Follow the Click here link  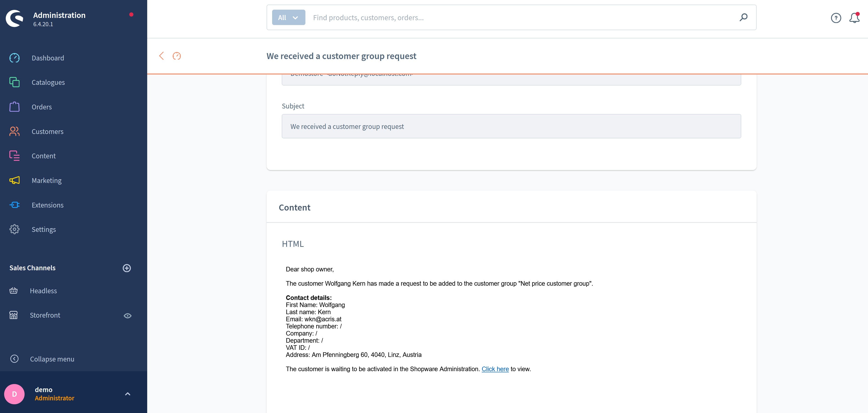click(x=495, y=369)
